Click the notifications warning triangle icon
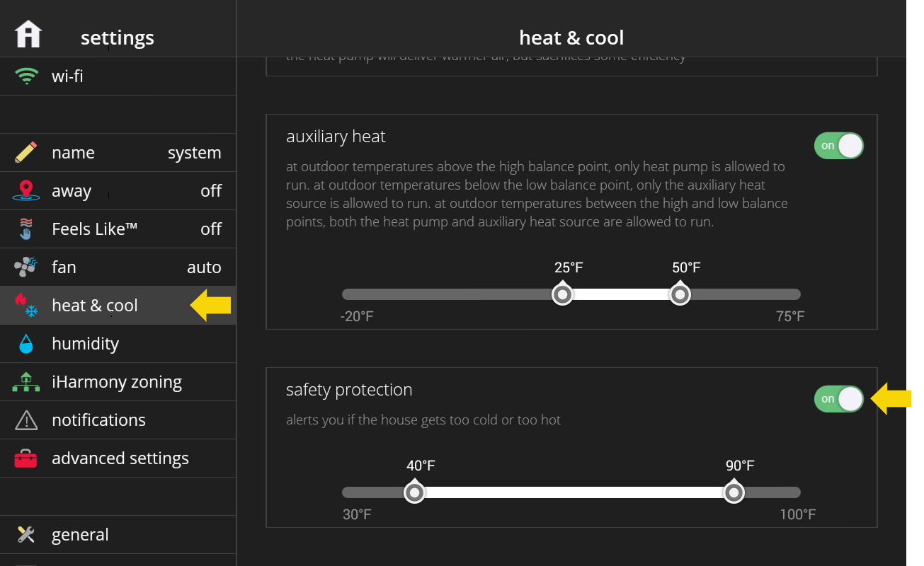This screenshot has height=566, width=924. coord(26,420)
